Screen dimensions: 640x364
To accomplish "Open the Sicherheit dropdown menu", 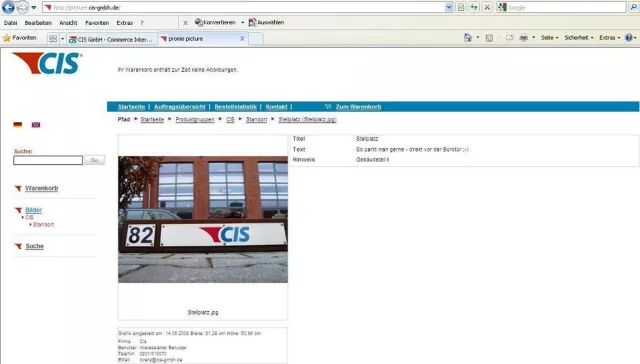I will tap(579, 38).
